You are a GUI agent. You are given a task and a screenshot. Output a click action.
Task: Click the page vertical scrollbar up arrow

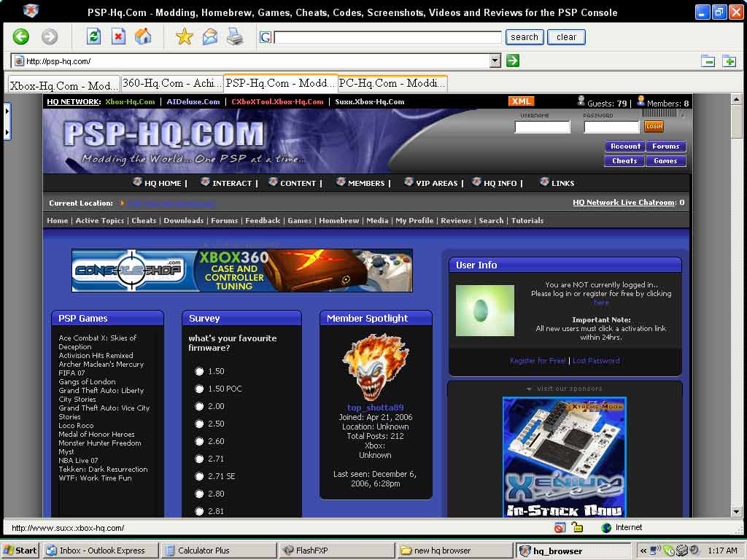click(736, 99)
